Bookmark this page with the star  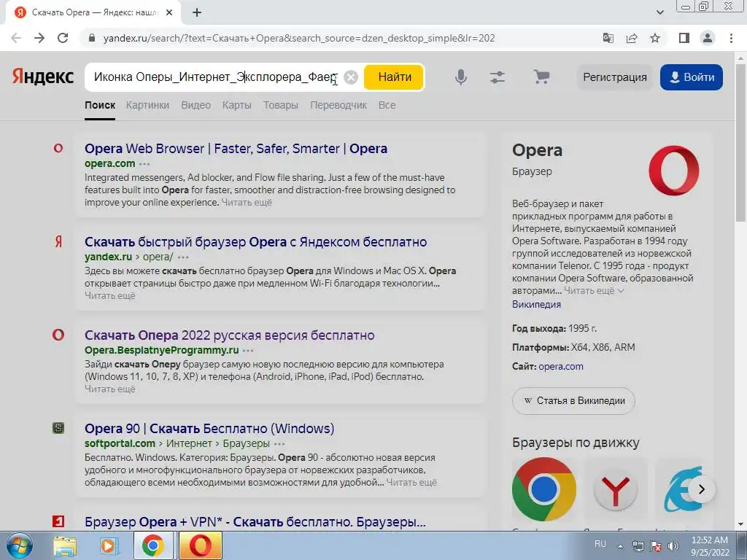coord(655,38)
